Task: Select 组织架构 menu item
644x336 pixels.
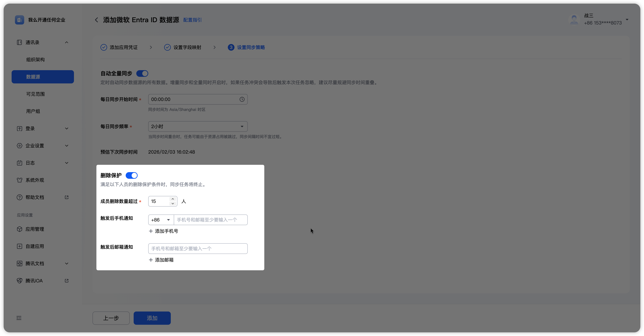Action: [x=35, y=59]
